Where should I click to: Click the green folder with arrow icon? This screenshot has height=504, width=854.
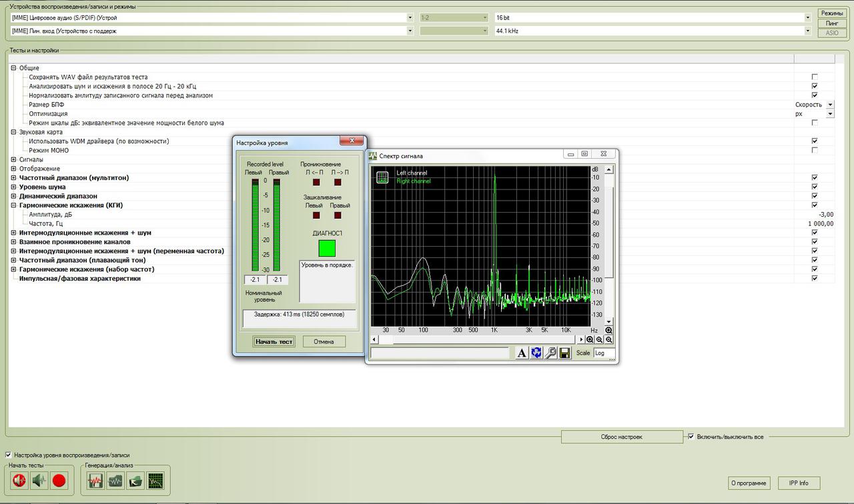click(135, 480)
